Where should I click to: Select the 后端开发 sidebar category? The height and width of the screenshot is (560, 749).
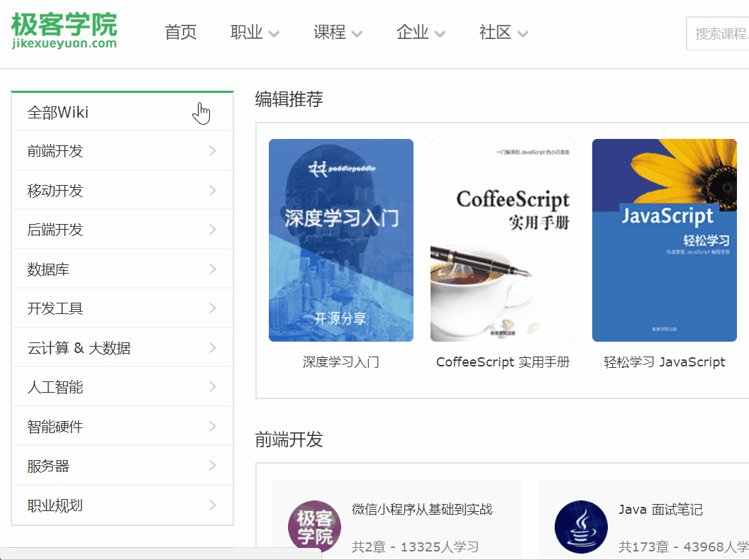pyautogui.click(x=122, y=230)
